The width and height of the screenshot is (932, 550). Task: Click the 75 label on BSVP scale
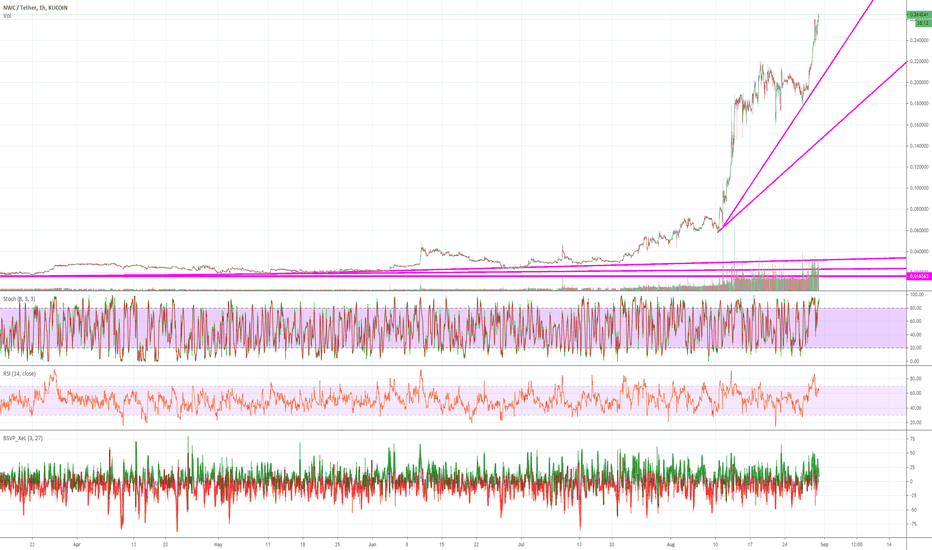pos(912,439)
